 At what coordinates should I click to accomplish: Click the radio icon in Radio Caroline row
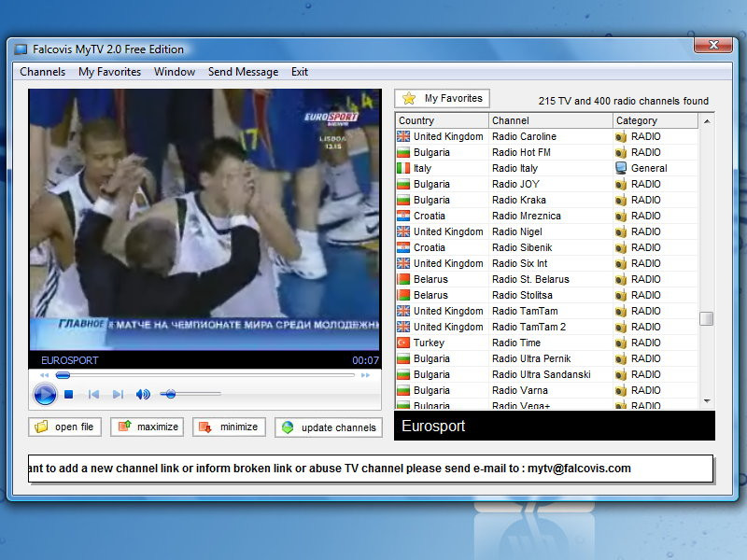pyautogui.click(x=621, y=136)
